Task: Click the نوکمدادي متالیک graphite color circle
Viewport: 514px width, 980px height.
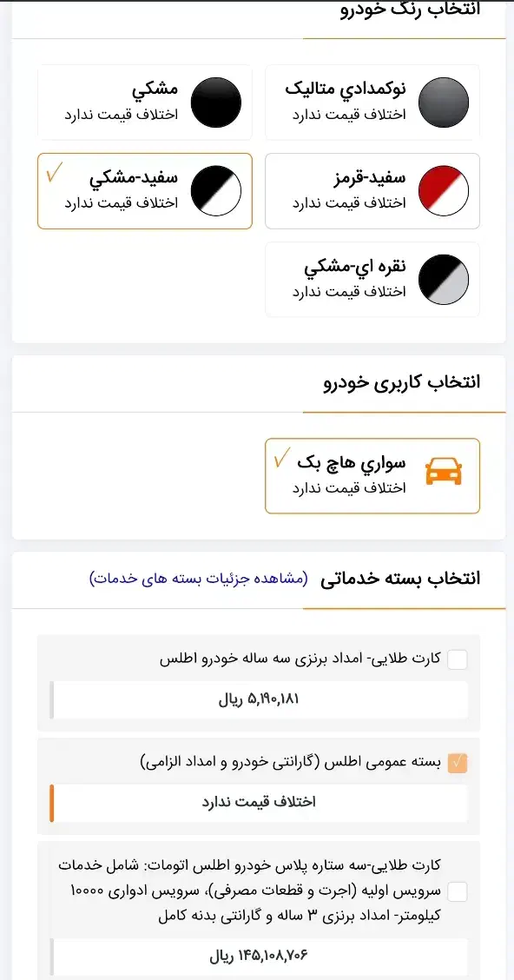Action: pos(444,102)
